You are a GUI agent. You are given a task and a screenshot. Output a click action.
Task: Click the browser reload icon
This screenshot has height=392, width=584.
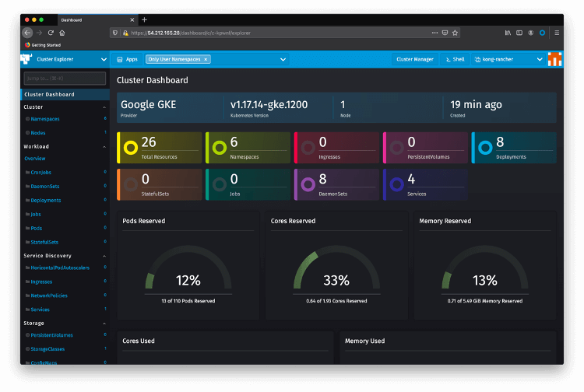pos(51,33)
